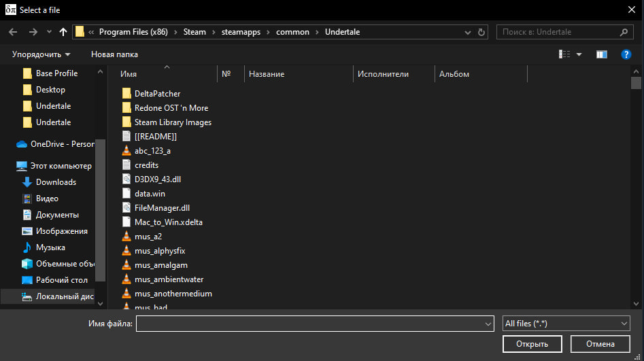Toggle the preview pane icon
The width and height of the screenshot is (644, 361).
pyautogui.click(x=602, y=54)
